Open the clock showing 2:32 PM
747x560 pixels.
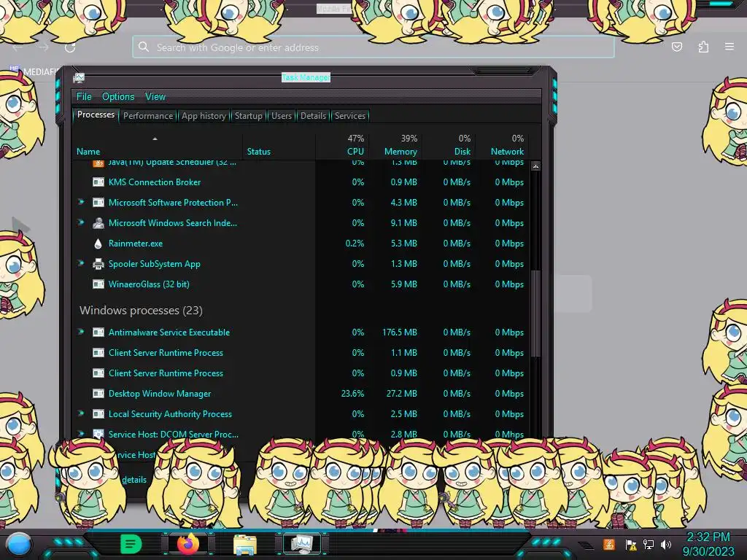(708, 544)
